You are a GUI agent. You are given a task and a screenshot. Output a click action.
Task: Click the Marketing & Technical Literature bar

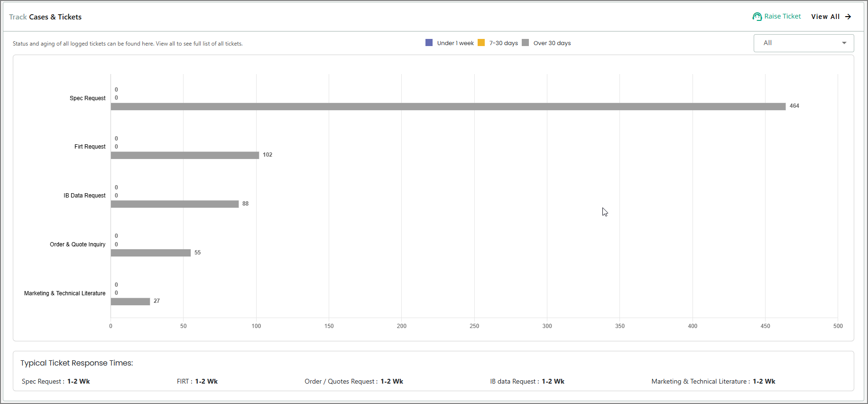point(130,301)
